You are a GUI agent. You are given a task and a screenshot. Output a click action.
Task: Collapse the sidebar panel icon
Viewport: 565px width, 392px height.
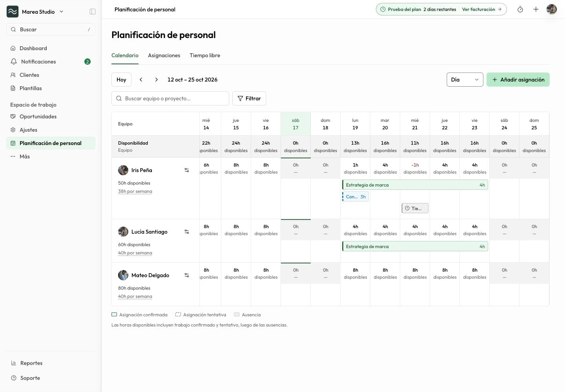[x=93, y=12]
